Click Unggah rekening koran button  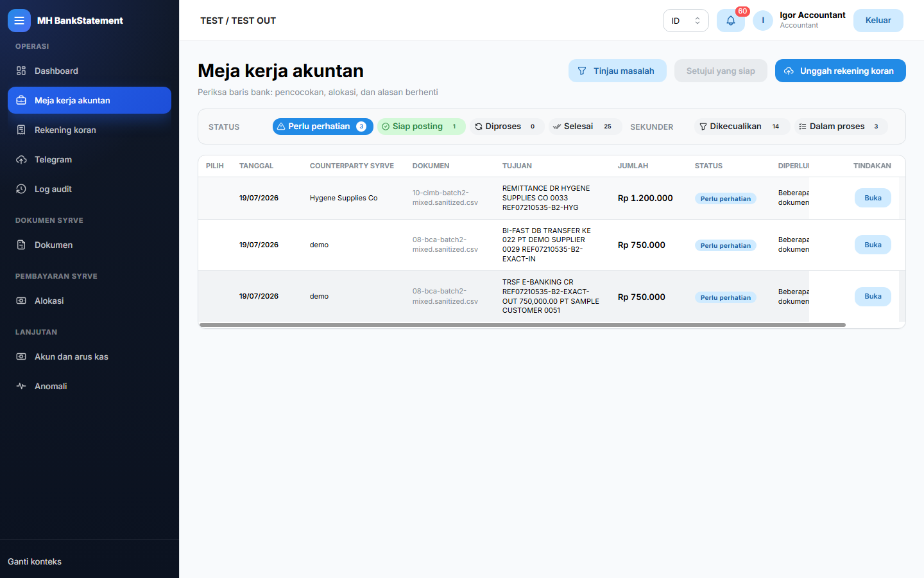(841, 71)
